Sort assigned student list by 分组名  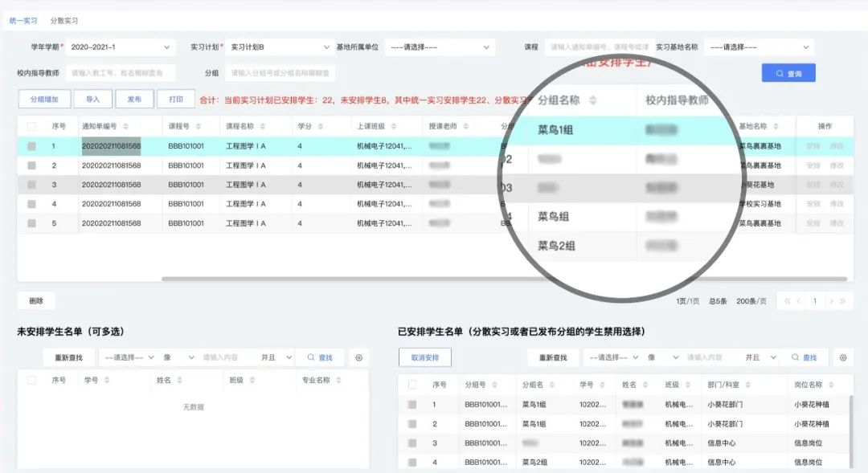pyautogui.click(x=552, y=385)
